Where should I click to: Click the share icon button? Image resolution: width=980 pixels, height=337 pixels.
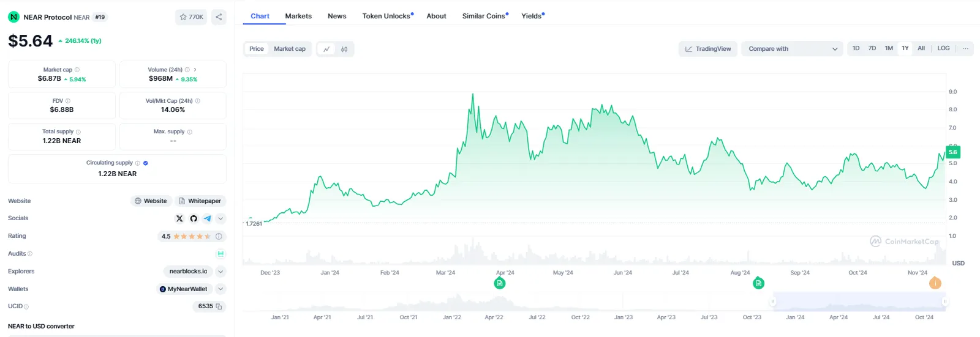point(219,17)
